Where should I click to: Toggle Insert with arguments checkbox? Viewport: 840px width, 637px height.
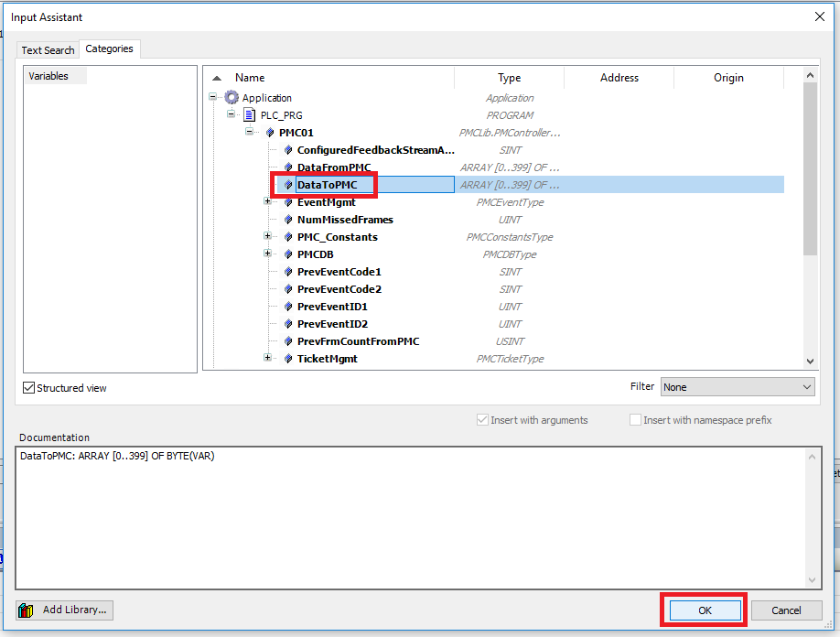(481, 419)
